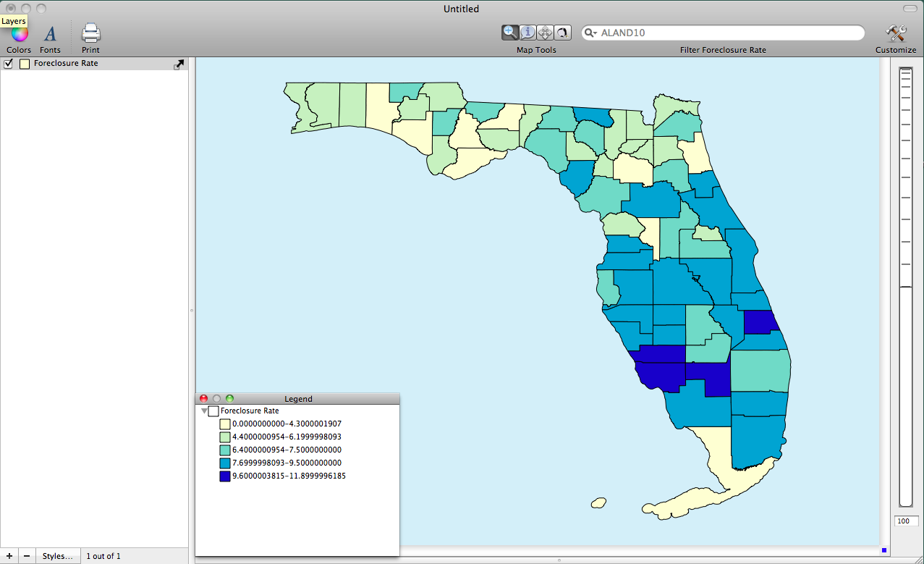
Task: Pop out the Foreclosure Rate layer arrow
Action: 179,64
